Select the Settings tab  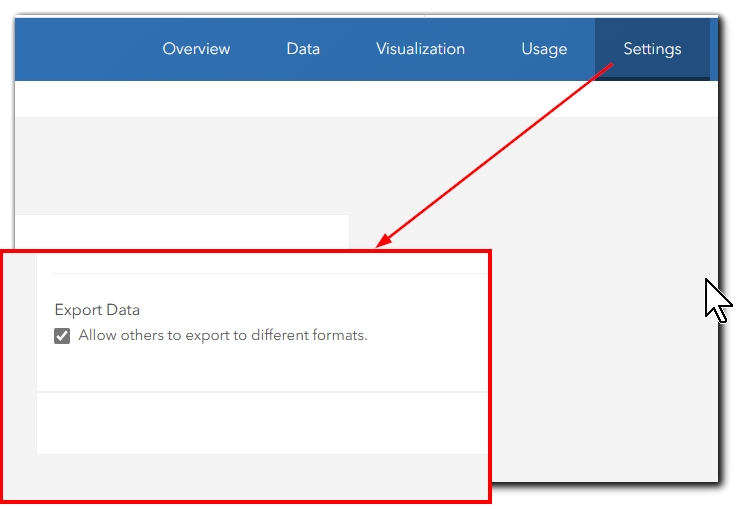(x=652, y=49)
